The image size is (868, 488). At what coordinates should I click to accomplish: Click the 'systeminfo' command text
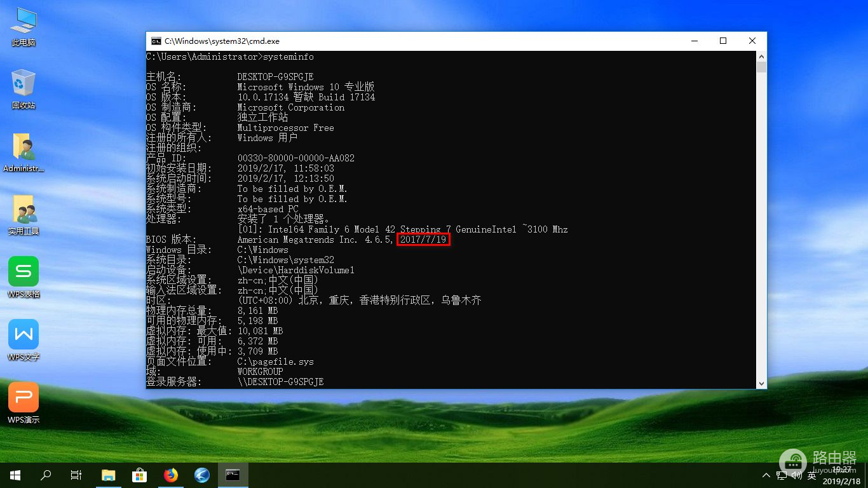pyautogui.click(x=288, y=57)
